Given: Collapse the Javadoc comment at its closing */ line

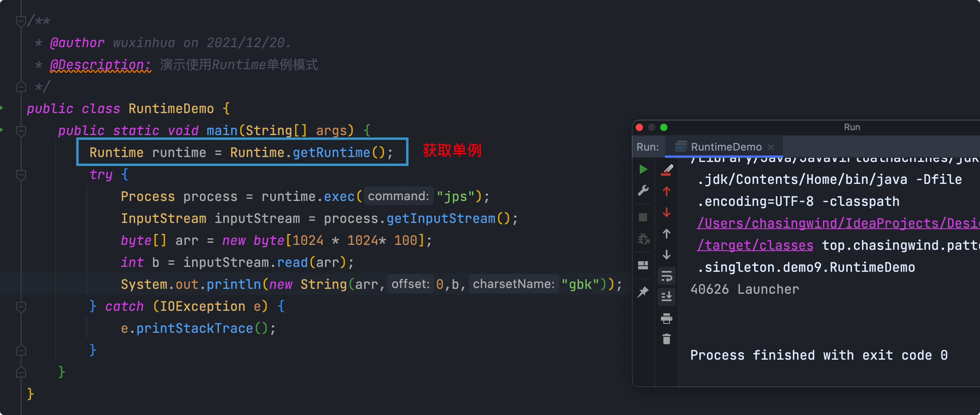Looking at the screenshot, I should 21,87.
